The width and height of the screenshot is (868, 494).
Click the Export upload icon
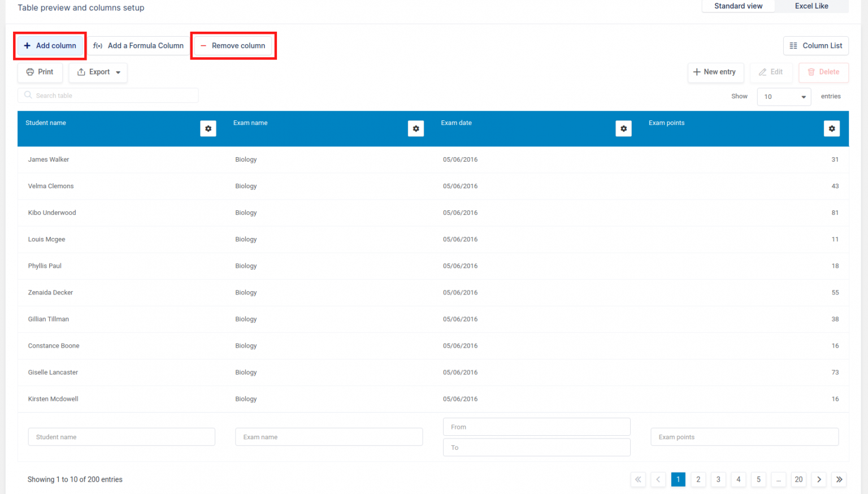[x=81, y=72]
